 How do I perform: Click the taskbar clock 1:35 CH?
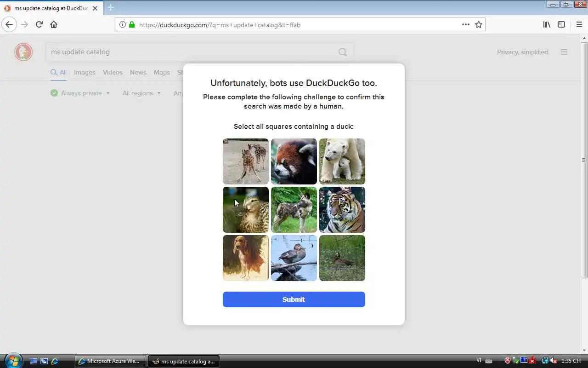tap(571, 361)
